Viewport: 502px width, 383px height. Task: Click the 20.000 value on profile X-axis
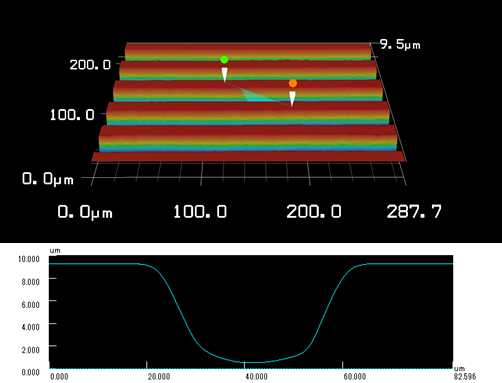click(x=159, y=377)
